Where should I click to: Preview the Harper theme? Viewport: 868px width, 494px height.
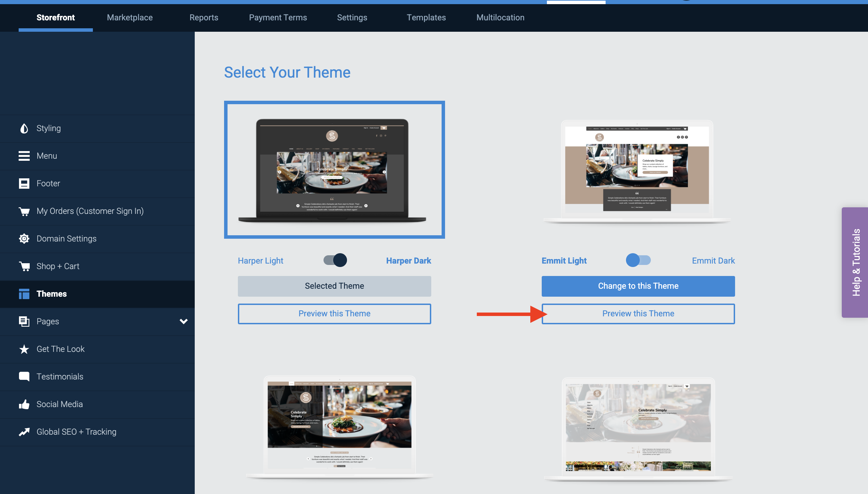(x=334, y=314)
